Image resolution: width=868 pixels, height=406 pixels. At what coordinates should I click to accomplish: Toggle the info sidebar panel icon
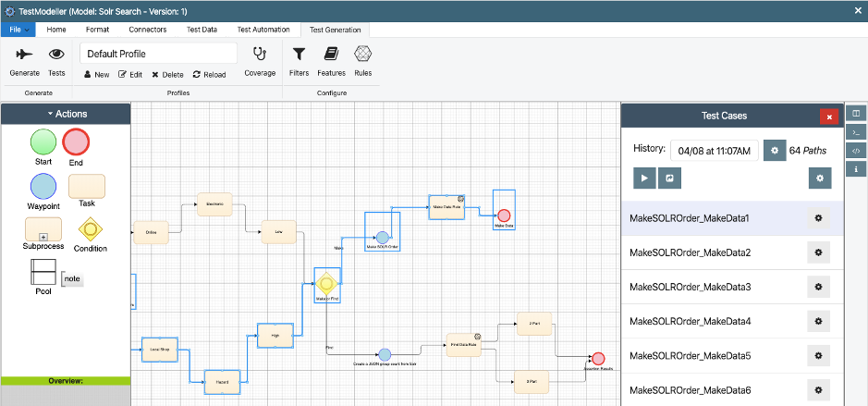(x=856, y=168)
